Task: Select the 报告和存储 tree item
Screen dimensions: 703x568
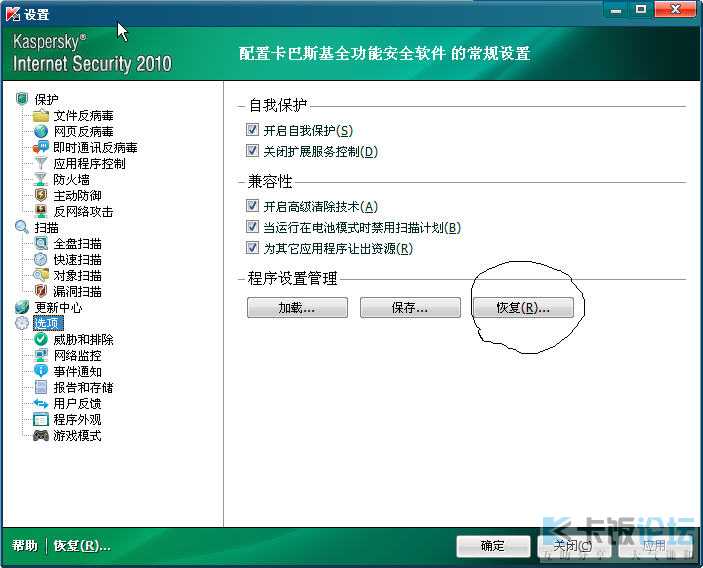Action: click(83, 387)
